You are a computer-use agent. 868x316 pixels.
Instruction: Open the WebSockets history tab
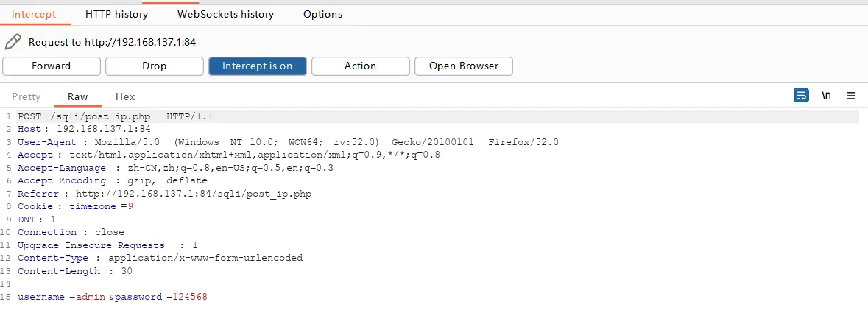tap(225, 14)
